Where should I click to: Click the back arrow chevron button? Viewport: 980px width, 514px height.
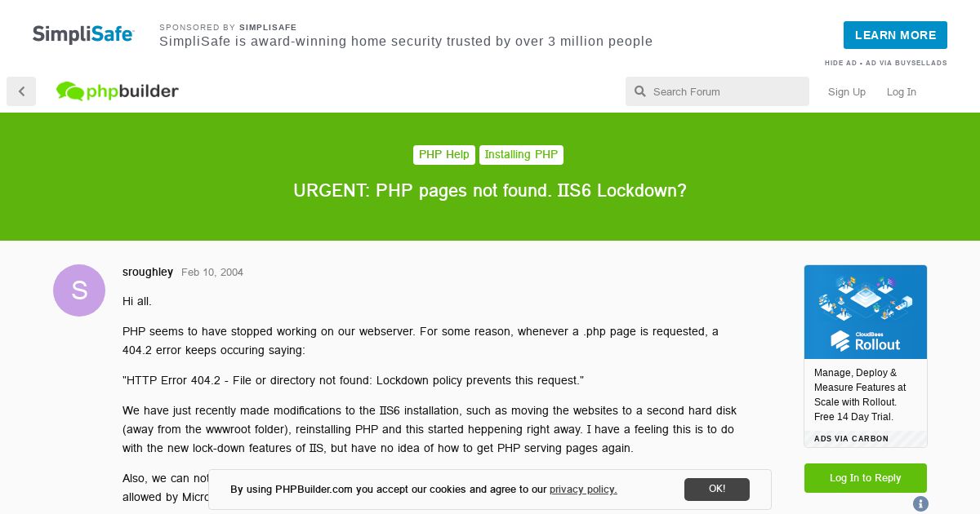point(21,91)
